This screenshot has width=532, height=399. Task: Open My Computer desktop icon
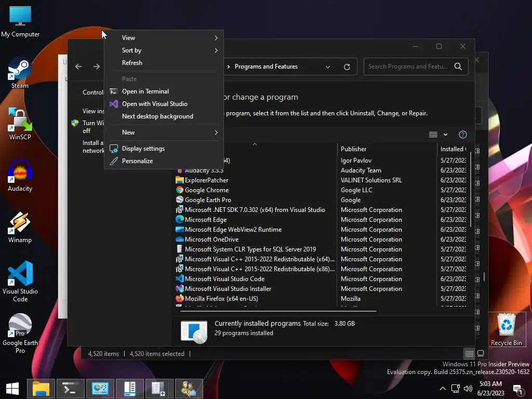point(20,22)
